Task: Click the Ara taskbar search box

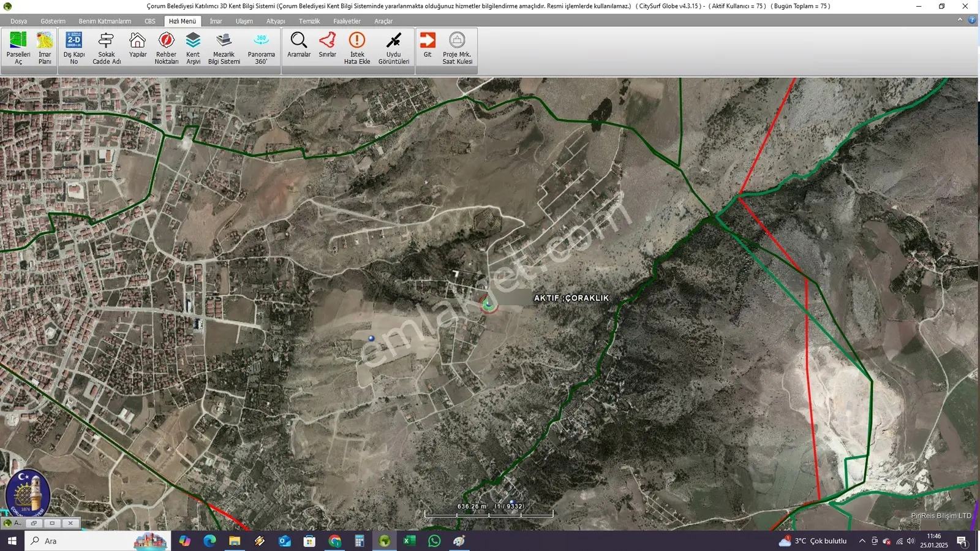Action: click(98, 541)
